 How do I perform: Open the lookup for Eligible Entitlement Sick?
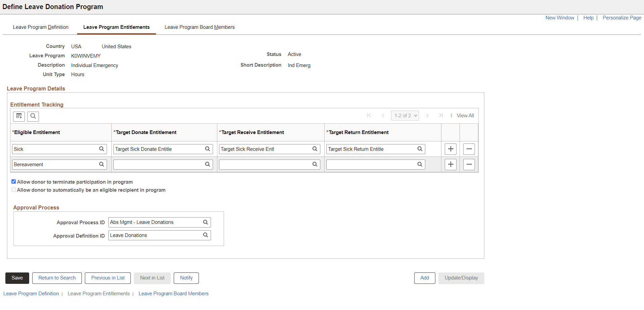click(102, 149)
